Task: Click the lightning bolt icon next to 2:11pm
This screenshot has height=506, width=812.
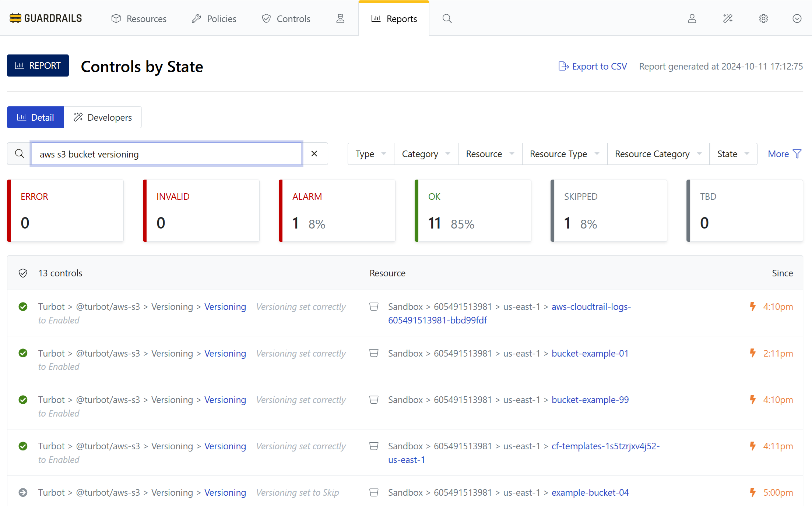Action: coord(753,353)
